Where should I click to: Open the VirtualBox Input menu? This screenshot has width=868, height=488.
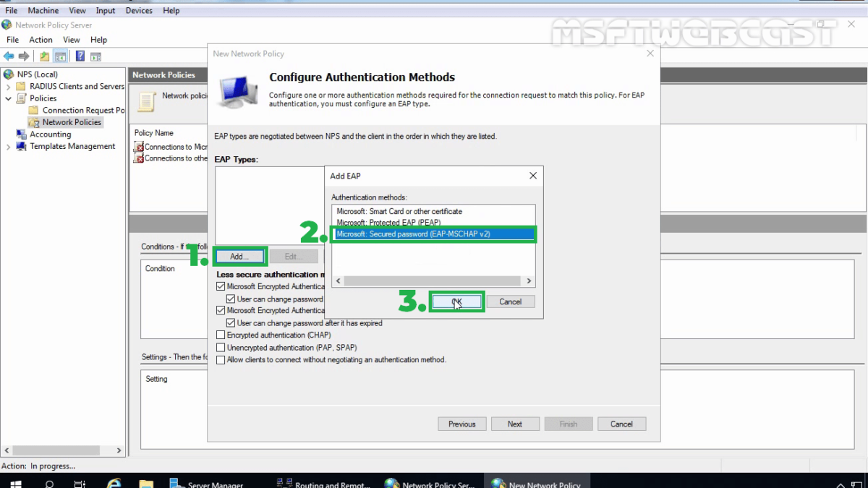tap(106, 11)
